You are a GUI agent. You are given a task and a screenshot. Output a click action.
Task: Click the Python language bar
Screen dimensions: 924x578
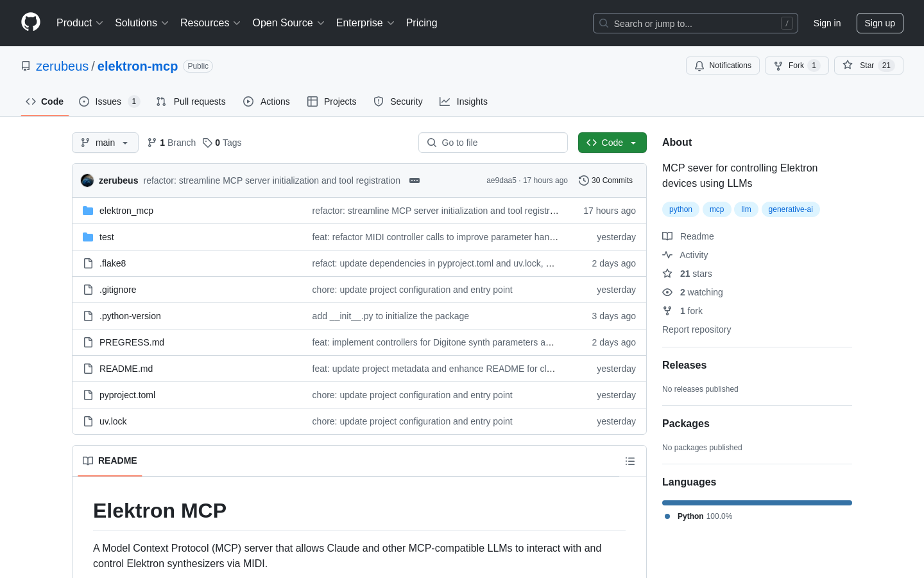[757, 503]
